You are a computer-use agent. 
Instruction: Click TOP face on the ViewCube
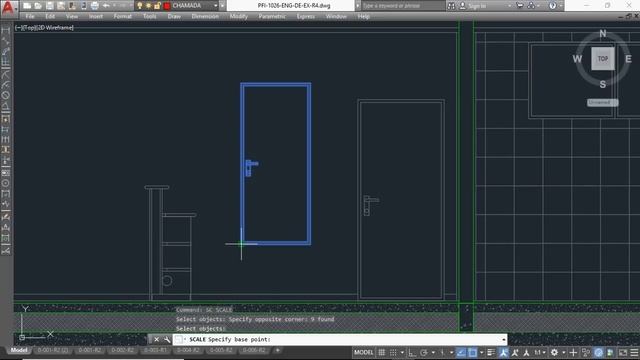[x=603, y=59]
